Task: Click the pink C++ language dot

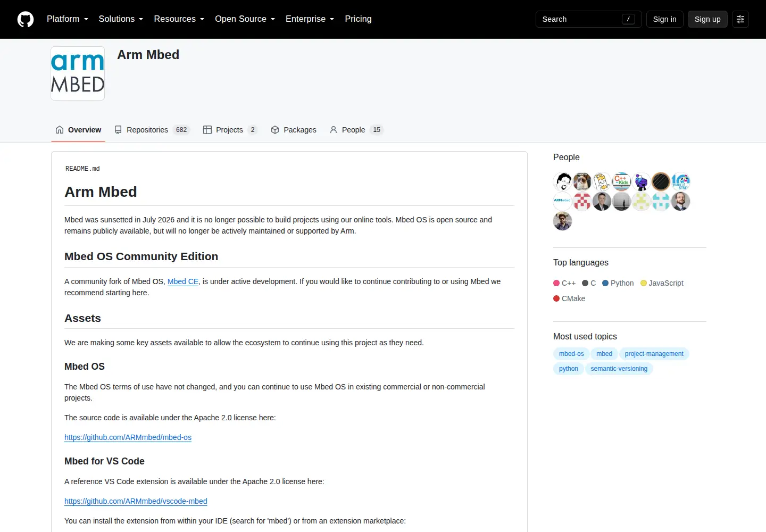Action: coord(556,283)
